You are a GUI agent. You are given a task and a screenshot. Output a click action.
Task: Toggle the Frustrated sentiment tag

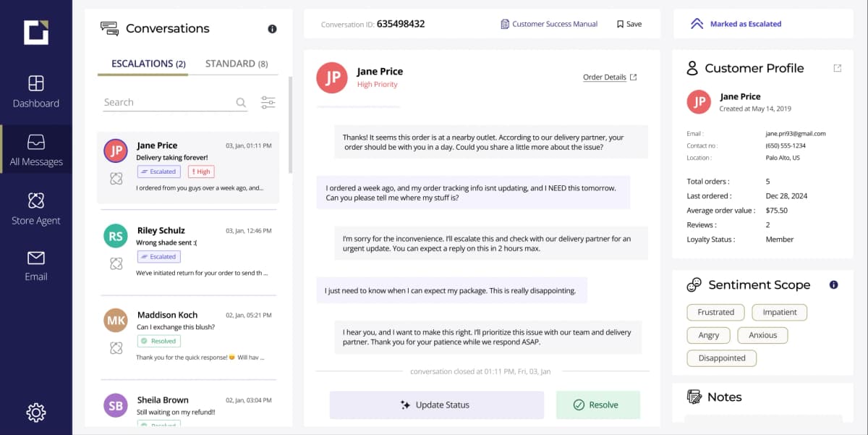point(715,313)
